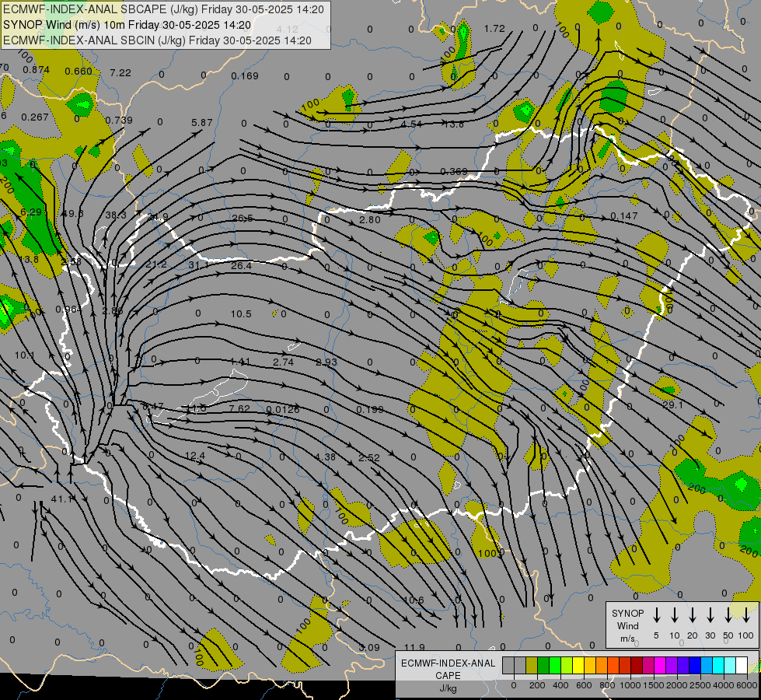Click the map value '2.74'
Image resolution: width=761 pixels, height=700 pixels.
tap(284, 362)
